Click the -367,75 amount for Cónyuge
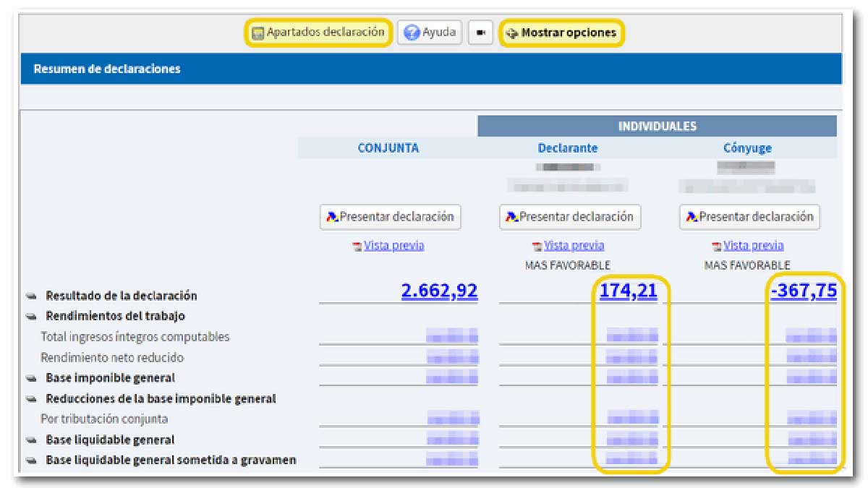This screenshot has height=488, width=868. click(805, 291)
